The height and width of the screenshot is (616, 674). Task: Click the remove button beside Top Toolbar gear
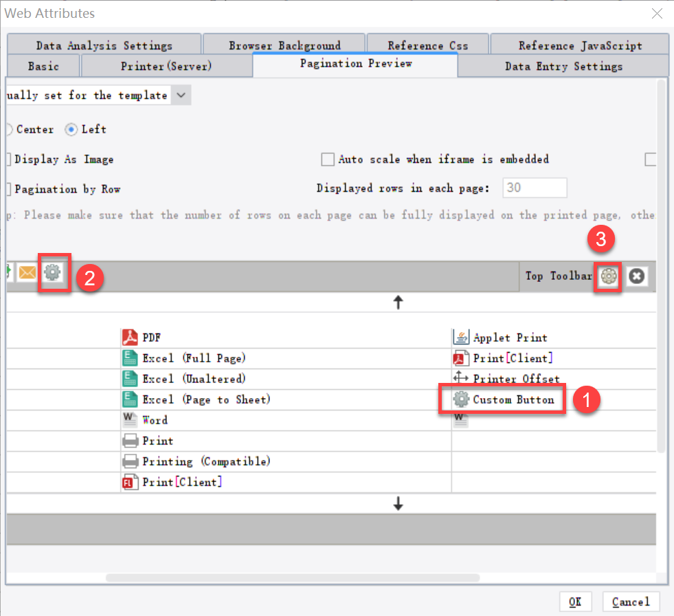[x=636, y=276]
